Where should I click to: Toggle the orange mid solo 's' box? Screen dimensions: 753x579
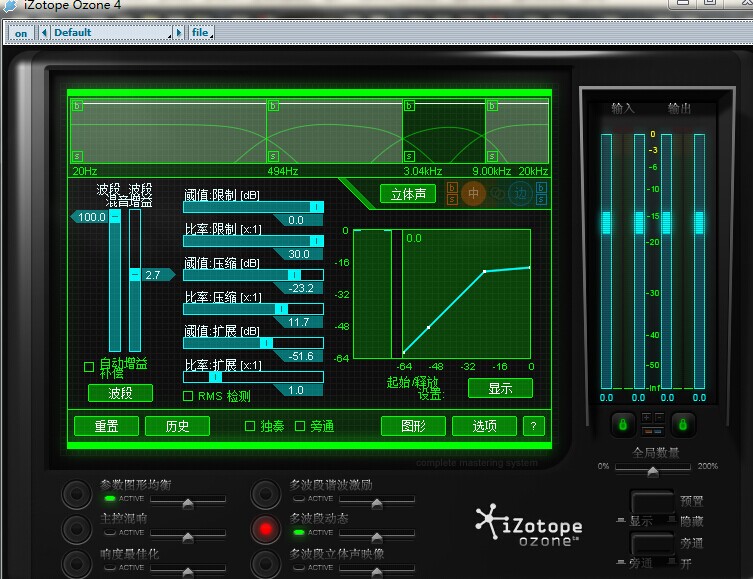452,199
